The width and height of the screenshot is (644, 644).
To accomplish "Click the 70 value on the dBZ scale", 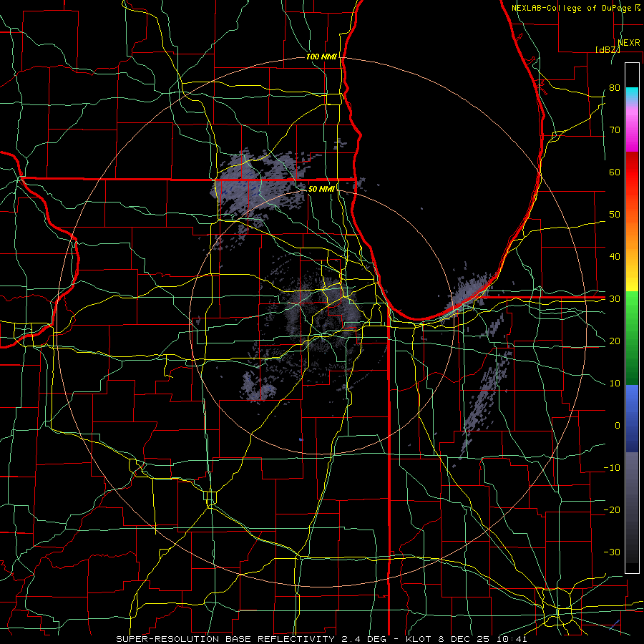I will (615, 130).
